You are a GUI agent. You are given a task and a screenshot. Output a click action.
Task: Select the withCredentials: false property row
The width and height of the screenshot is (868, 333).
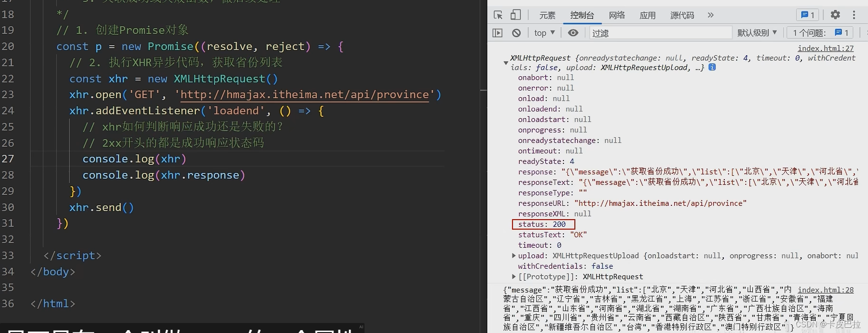point(565,266)
